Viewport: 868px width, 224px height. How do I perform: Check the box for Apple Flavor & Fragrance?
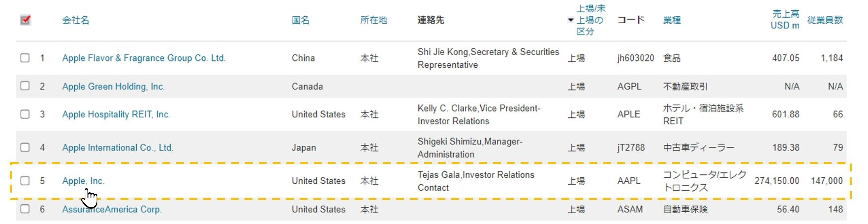click(x=25, y=58)
